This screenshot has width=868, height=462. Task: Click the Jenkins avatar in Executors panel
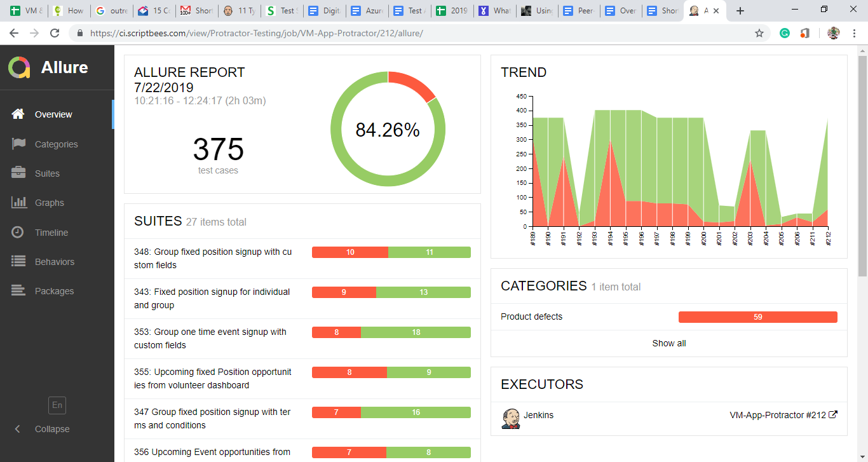click(x=512, y=415)
